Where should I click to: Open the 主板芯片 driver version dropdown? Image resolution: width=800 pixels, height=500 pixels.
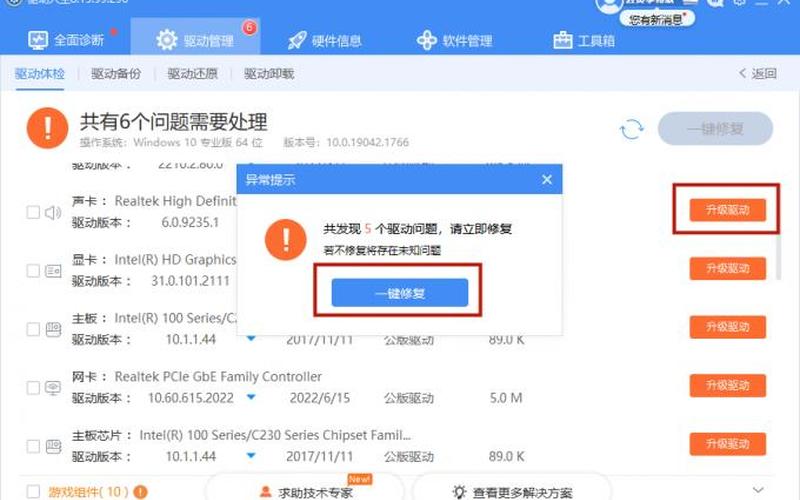pyautogui.click(x=251, y=455)
